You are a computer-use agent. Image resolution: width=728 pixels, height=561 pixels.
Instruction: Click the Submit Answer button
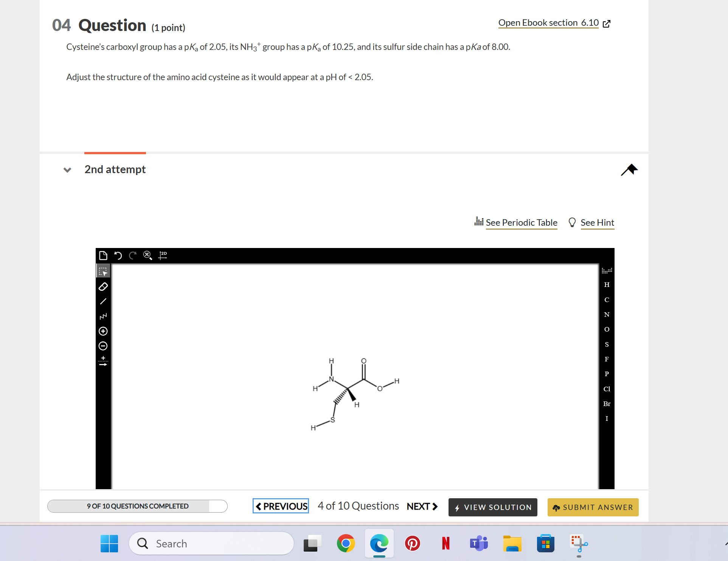point(592,507)
